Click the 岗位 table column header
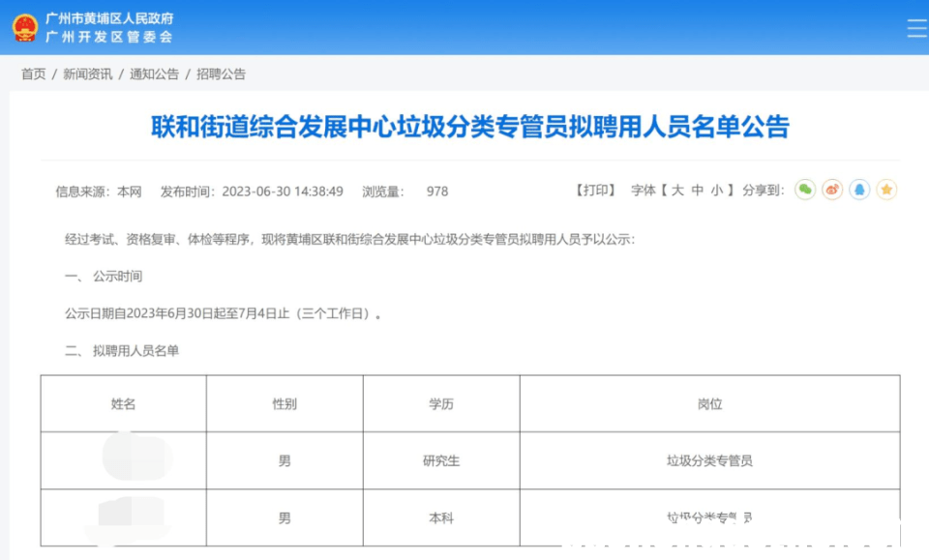 (709, 404)
